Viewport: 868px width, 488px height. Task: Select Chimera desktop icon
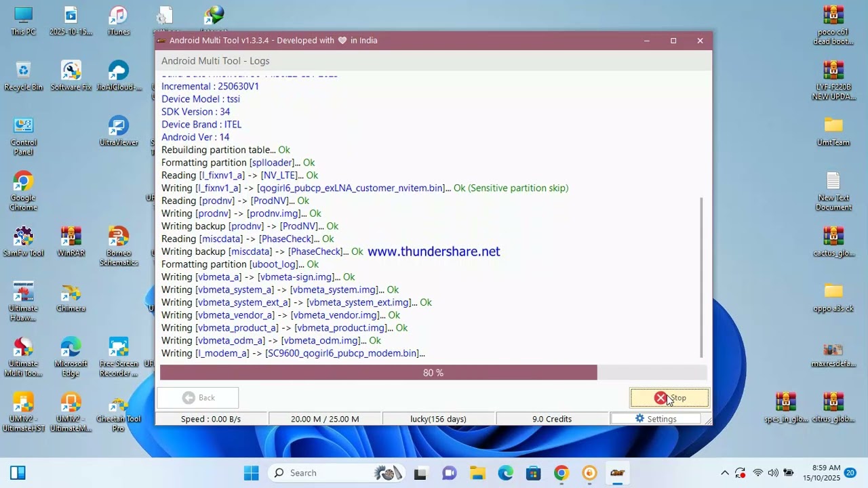71,297
